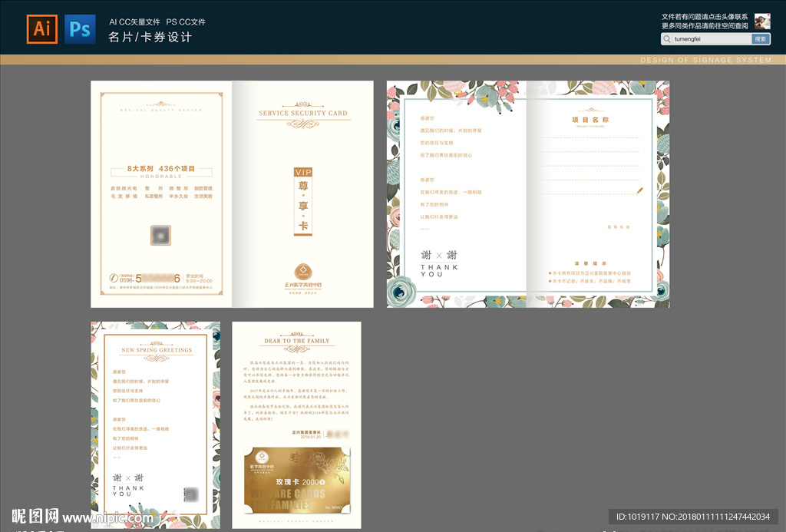Click the line 更多同类作品请前往空间查询

tap(705, 25)
